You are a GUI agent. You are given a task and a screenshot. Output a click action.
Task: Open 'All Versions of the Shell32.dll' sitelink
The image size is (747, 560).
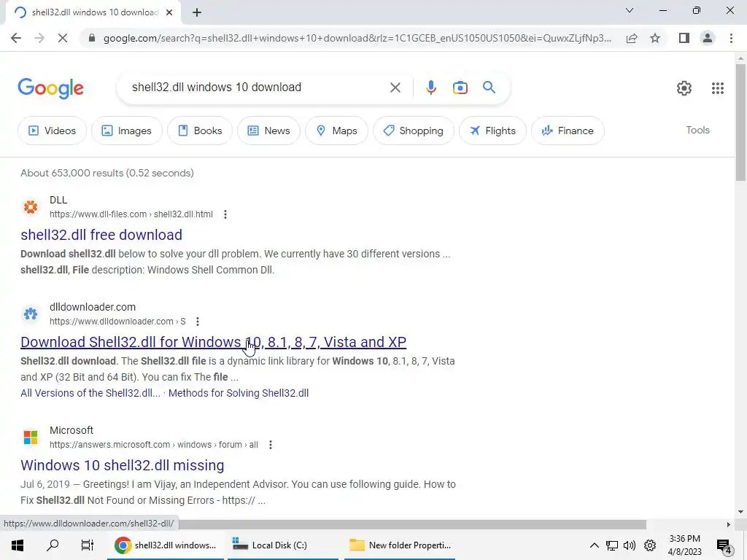pos(90,393)
